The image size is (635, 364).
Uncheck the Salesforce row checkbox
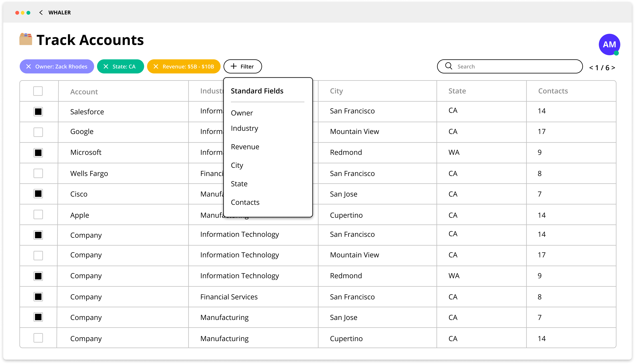point(38,111)
